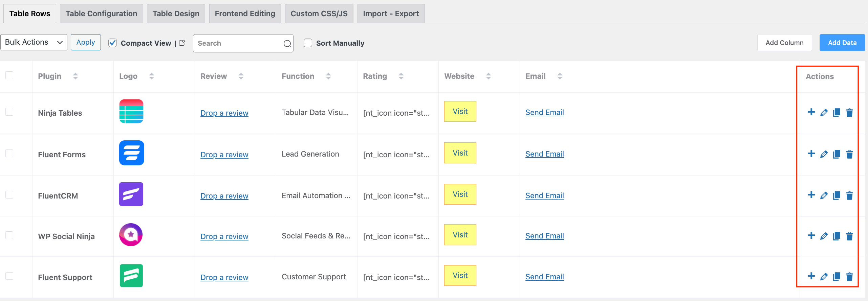Edit the Ninja Tables row with pencil icon
Image resolution: width=868 pixels, height=301 pixels.
click(824, 113)
